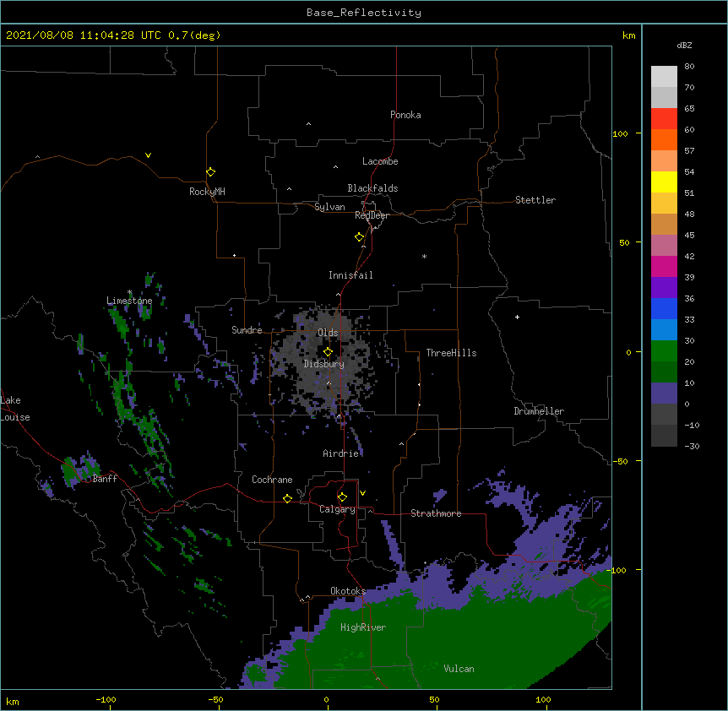Click the Limestone label
This screenshot has width=728, height=711.
(x=129, y=301)
